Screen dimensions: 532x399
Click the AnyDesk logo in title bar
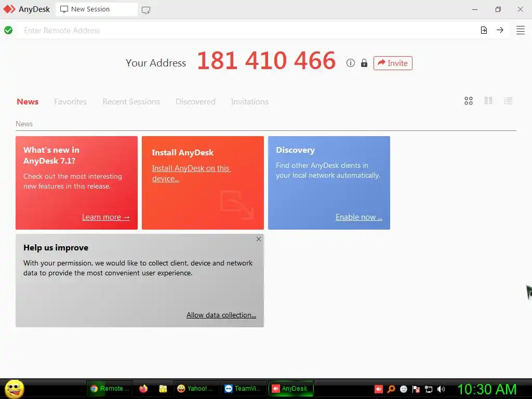9,9
